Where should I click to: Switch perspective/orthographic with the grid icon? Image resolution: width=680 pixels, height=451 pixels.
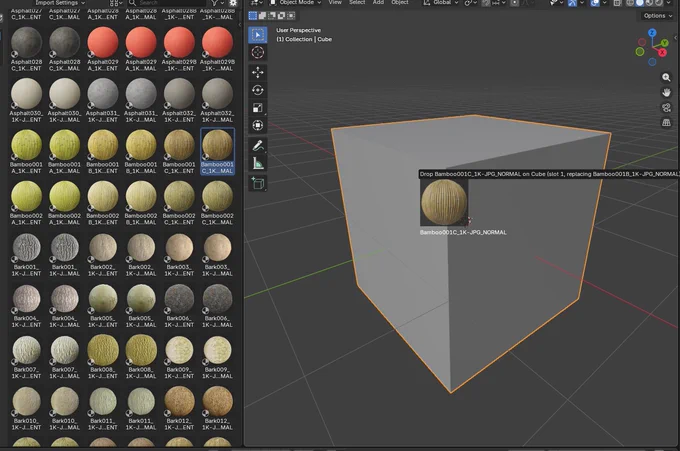pyautogui.click(x=666, y=123)
